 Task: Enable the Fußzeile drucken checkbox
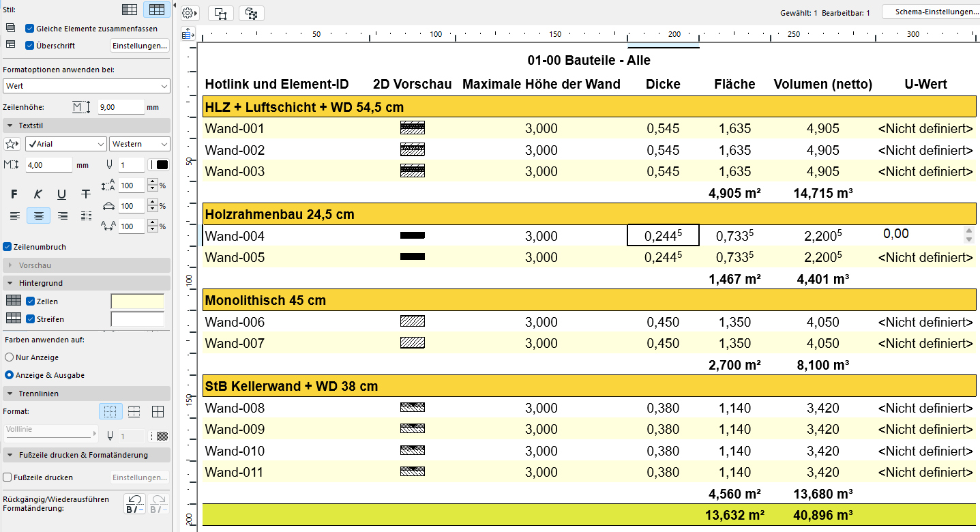tap(8, 477)
